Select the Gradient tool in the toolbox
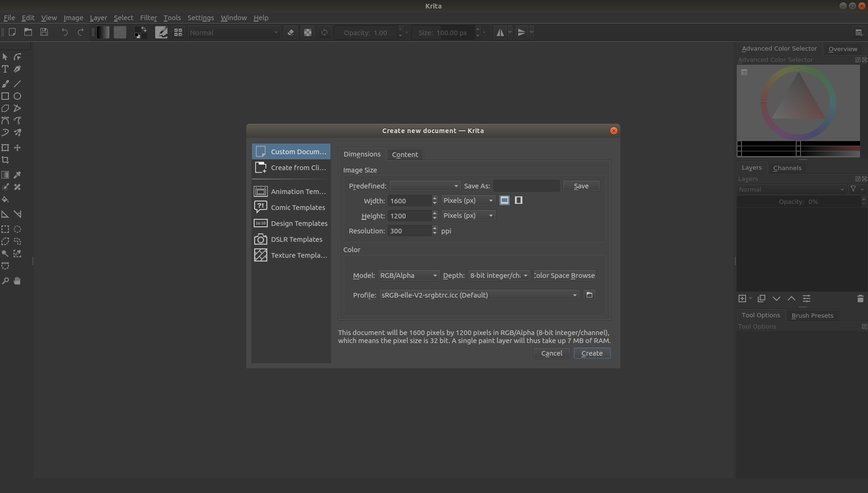Screen dimensions: 868x493 (x=5, y=175)
